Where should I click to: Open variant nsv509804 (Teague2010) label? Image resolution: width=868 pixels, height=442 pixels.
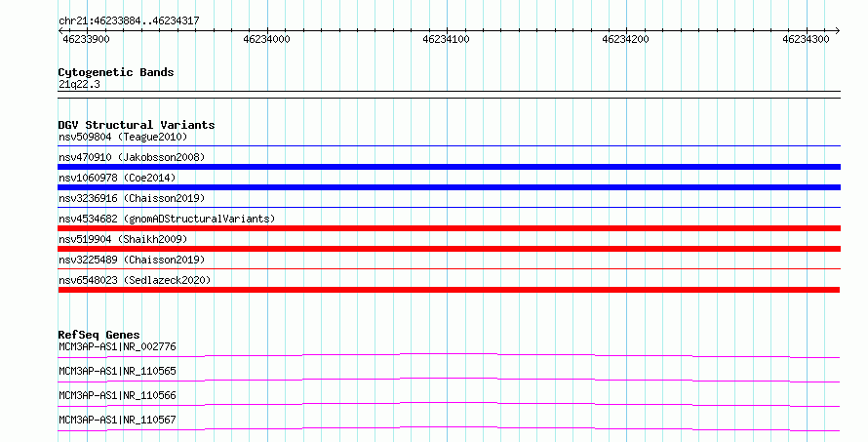click(123, 137)
